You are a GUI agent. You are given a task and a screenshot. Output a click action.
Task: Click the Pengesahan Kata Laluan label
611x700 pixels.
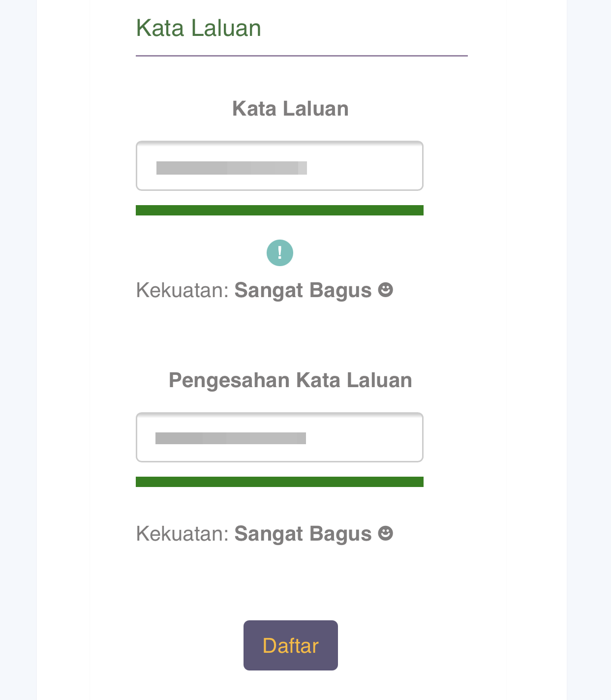[290, 380]
